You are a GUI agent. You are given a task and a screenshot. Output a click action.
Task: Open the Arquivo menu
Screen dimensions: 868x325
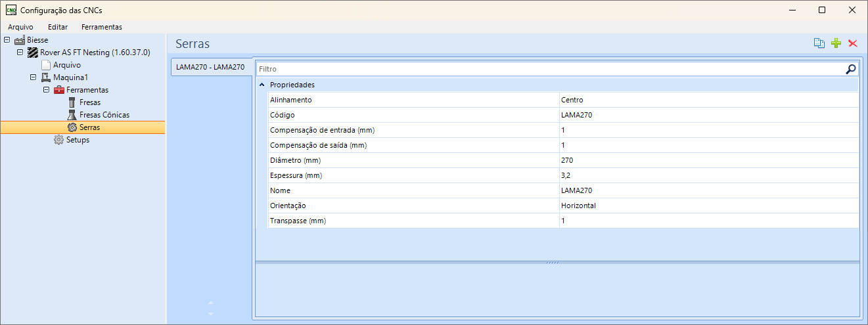tap(20, 27)
